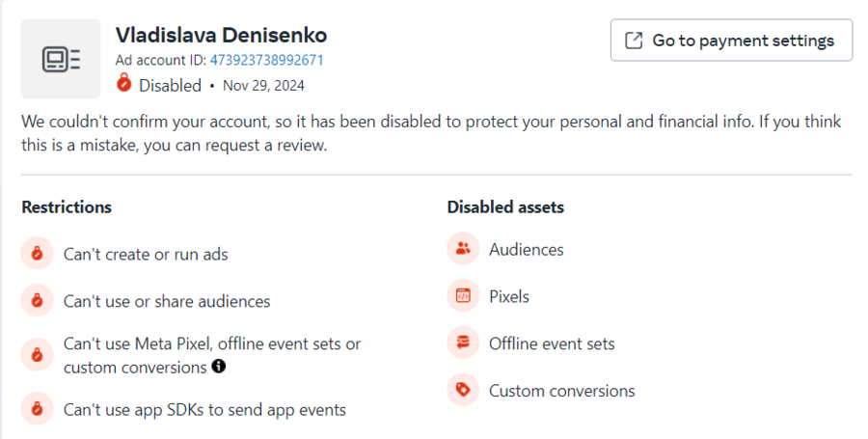868x439 pixels.
Task: Click the info icon after custom conversions
Action: tap(219, 367)
